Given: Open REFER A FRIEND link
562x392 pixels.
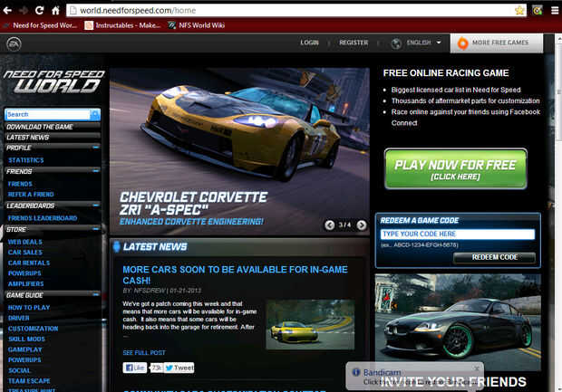Looking at the screenshot, I should click(x=31, y=195).
